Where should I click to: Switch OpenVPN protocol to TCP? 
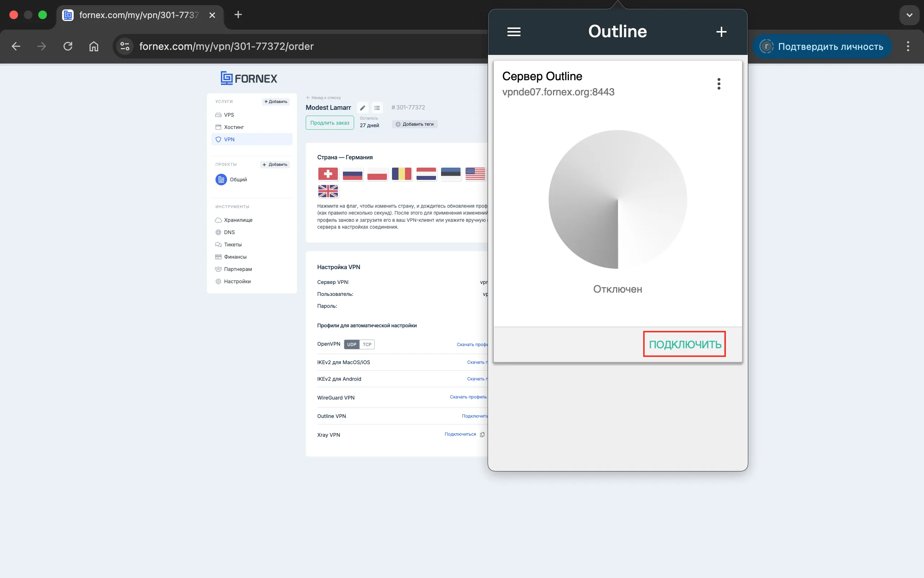367,344
